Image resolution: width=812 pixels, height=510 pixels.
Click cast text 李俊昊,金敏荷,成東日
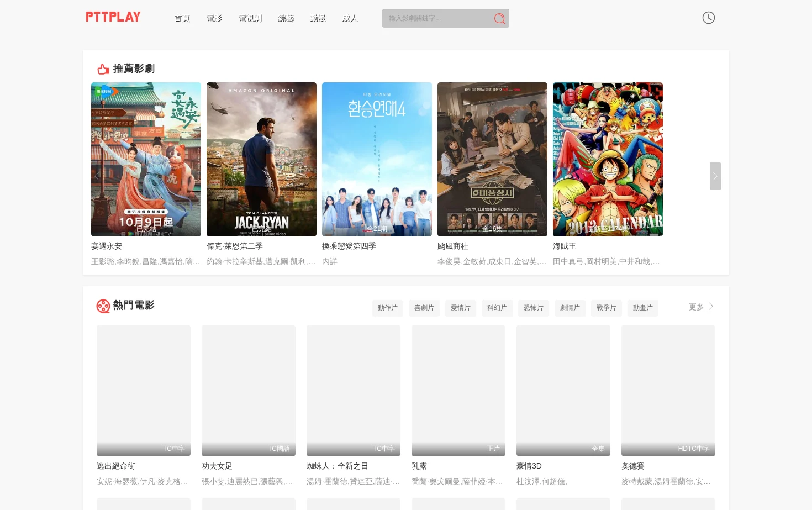(492, 261)
